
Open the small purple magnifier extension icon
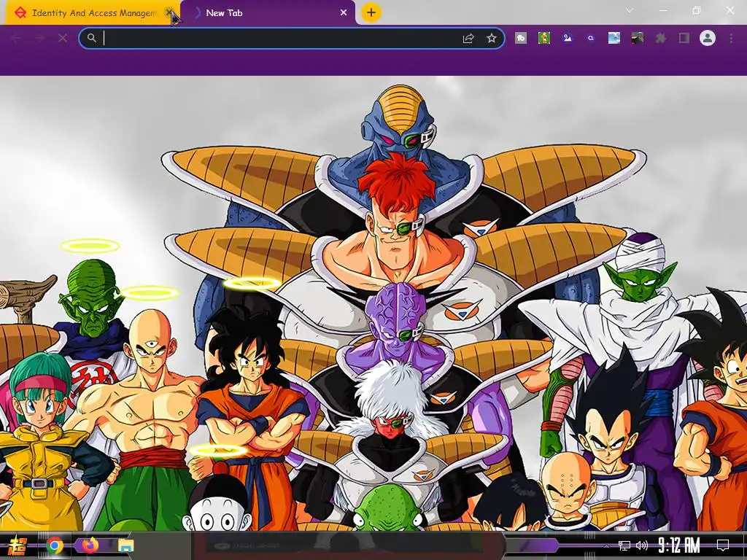tap(591, 38)
